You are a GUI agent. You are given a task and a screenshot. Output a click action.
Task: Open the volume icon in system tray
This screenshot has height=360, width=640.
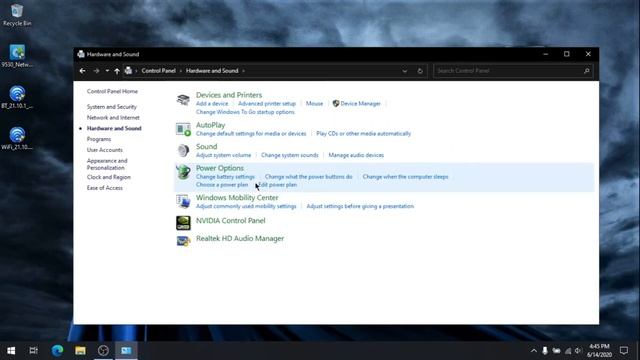tap(578, 351)
